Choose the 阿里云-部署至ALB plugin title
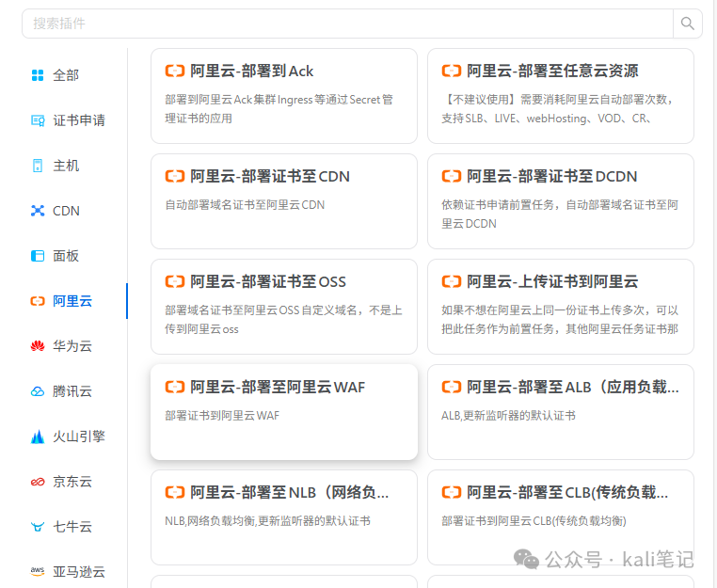717x588 pixels. click(572, 388)
